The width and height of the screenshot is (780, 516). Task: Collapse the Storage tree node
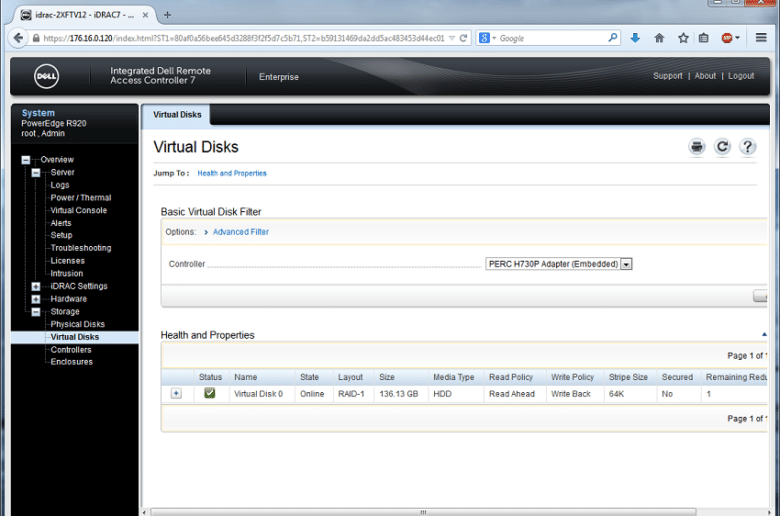click(36, 312)
